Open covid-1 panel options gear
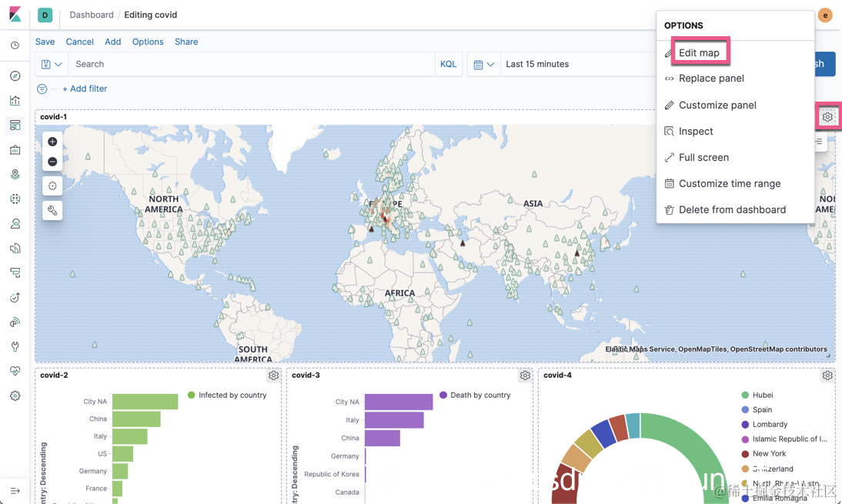The image size is (842, 504). click(827, 116)
